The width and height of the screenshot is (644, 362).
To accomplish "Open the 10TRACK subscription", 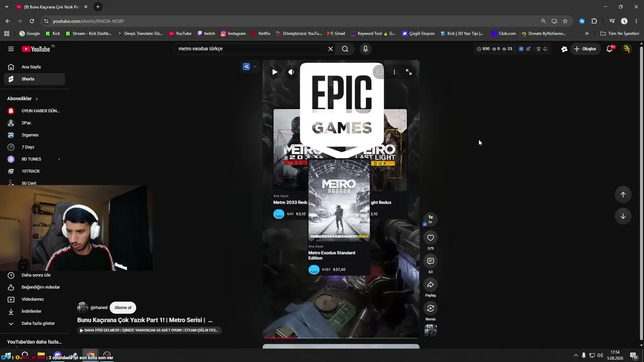I will 34,171.
